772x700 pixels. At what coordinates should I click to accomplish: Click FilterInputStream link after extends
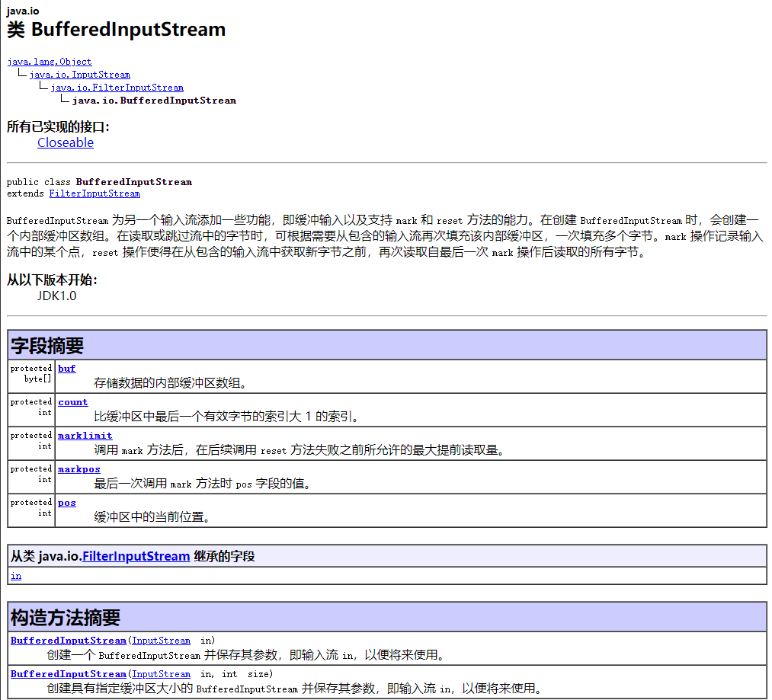tap(94, 193)
